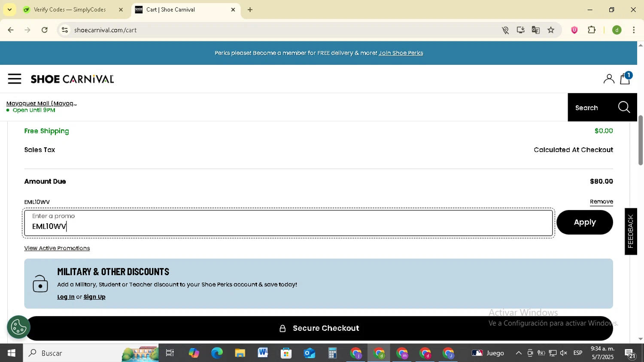Click the browser address bar URL
This screenshot has height=362, width=644.
click(106, 30)
